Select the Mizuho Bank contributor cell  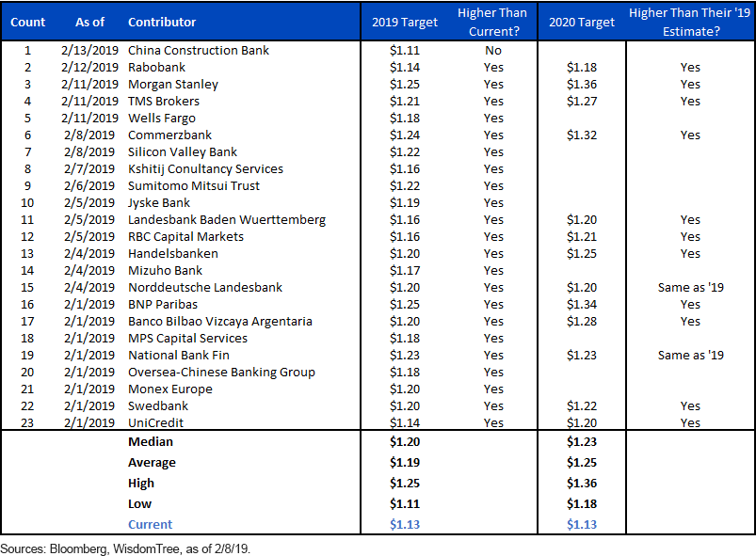coord(165,270)
